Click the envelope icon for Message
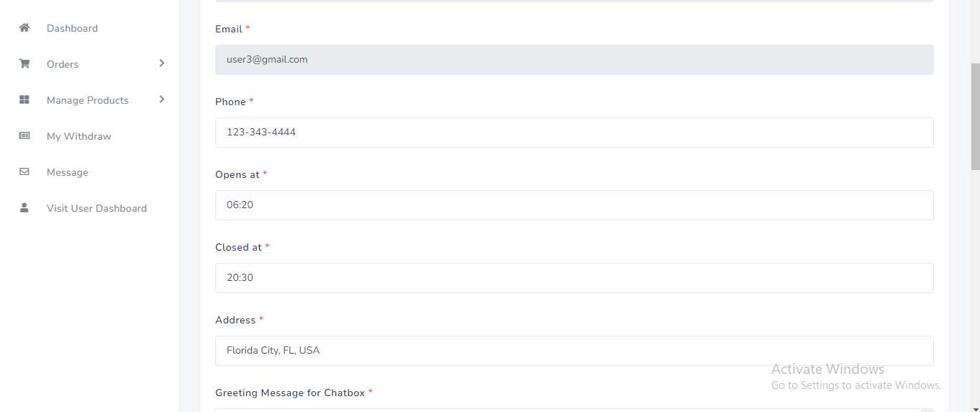Image resolution: width=980 pixels, height=412 pixels. (24, 172)
